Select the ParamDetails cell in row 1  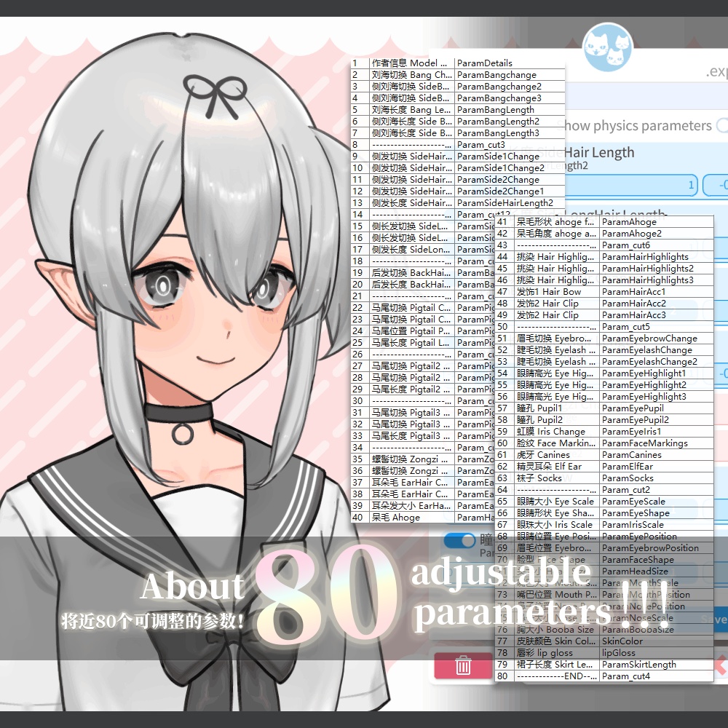[510, 63]
